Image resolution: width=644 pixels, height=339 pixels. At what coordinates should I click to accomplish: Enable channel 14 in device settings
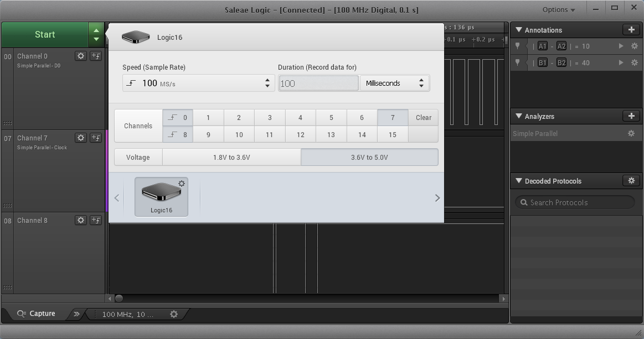pos(362,134)
